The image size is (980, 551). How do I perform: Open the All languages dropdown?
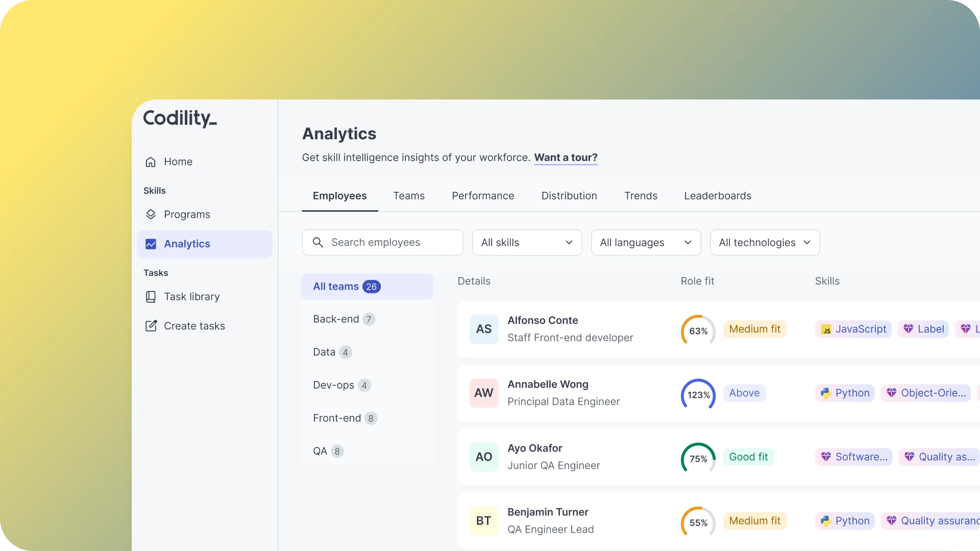(x=646, y=242)
